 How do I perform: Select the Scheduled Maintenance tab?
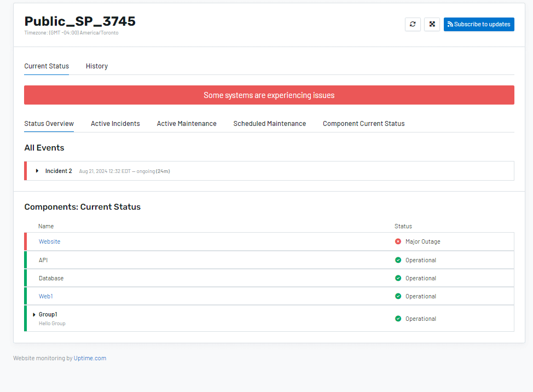(x=270, y=123)
